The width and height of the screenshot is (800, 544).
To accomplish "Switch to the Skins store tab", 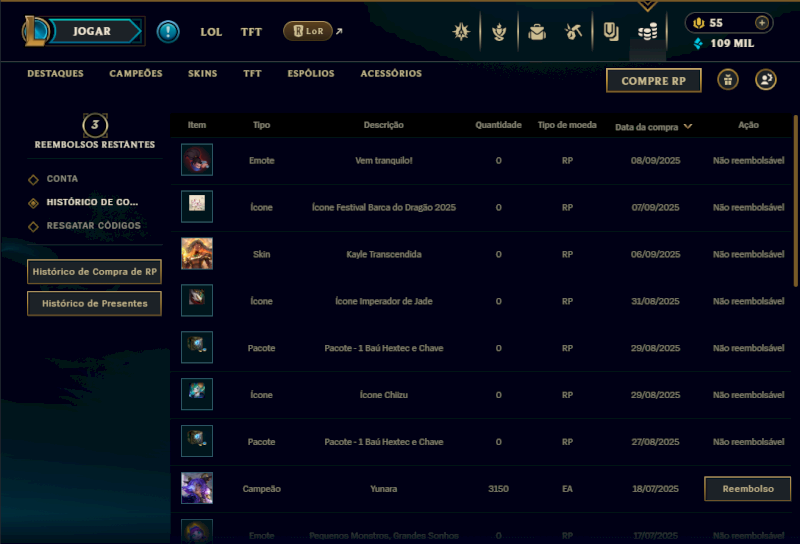I will (202, 74).
